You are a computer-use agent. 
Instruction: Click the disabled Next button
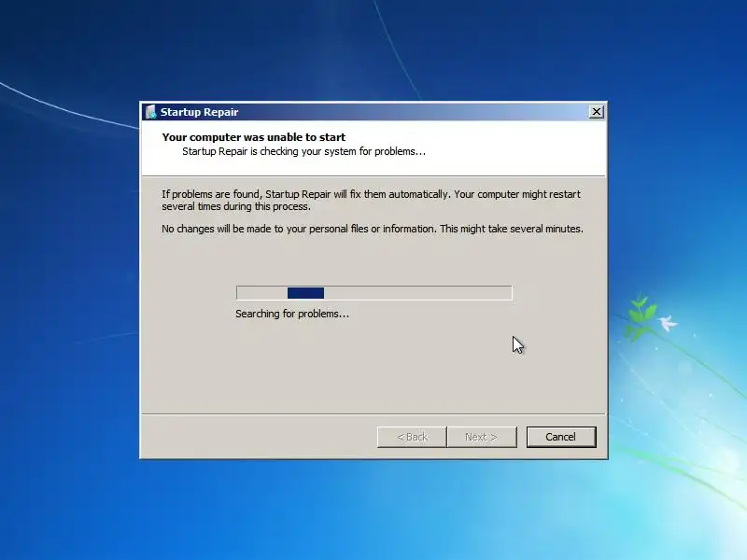pyautogui.click(x=482, y=437)
